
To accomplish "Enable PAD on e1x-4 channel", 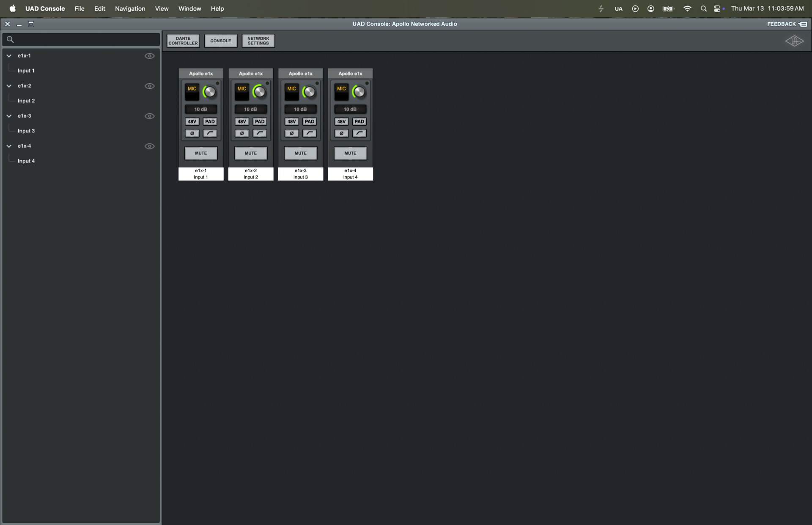I will click(x=359, y=121).
